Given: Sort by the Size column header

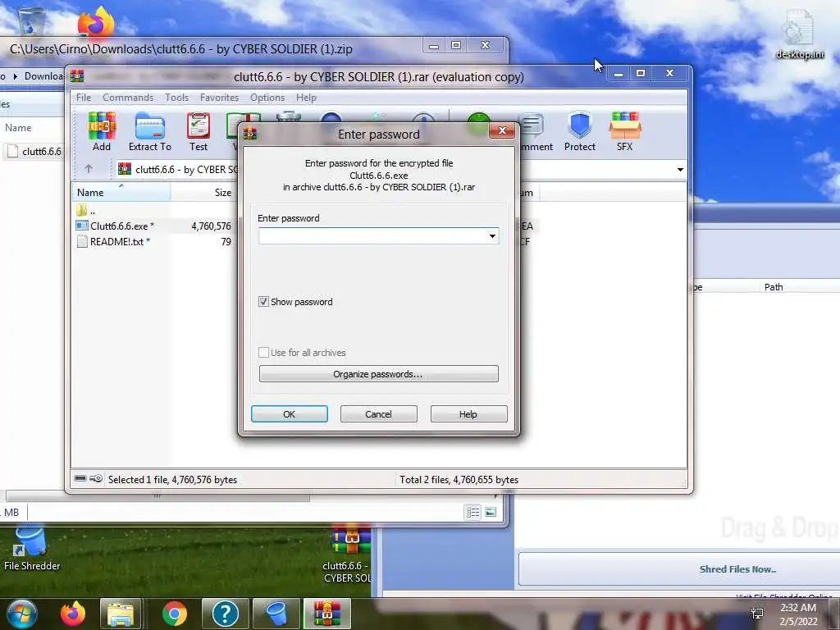Looking at the screenshot, I should click(203, 192).
